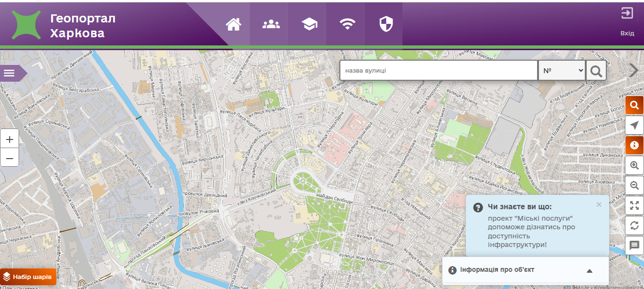Click the вулиця Бессарабська map label
The image size is (644, 289).
tap(76, 87)
